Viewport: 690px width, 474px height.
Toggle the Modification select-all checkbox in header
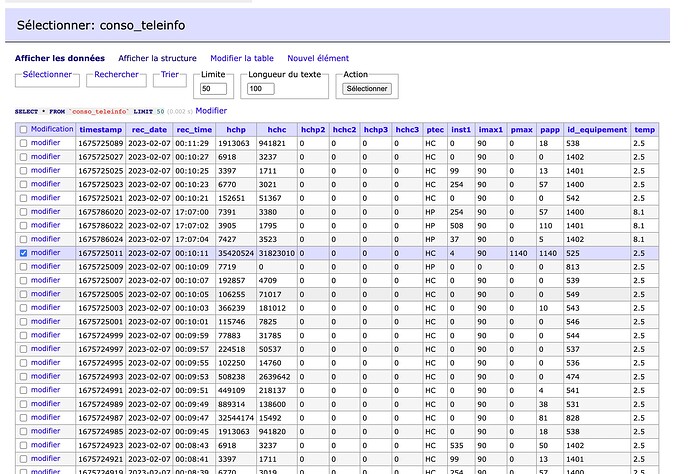click(x=24, y=130)
